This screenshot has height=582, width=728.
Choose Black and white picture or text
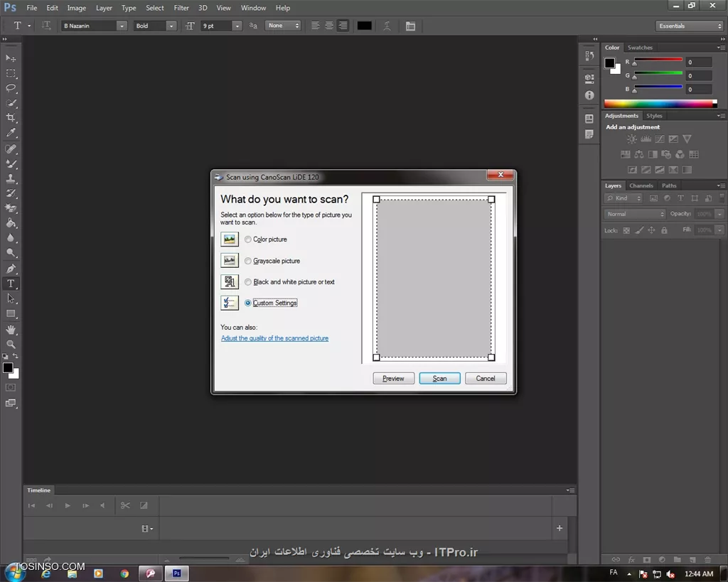click(248, 281)
